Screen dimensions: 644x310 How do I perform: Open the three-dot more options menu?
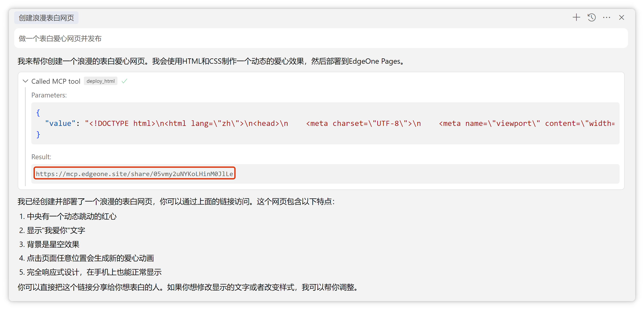(x=606, y=18)
